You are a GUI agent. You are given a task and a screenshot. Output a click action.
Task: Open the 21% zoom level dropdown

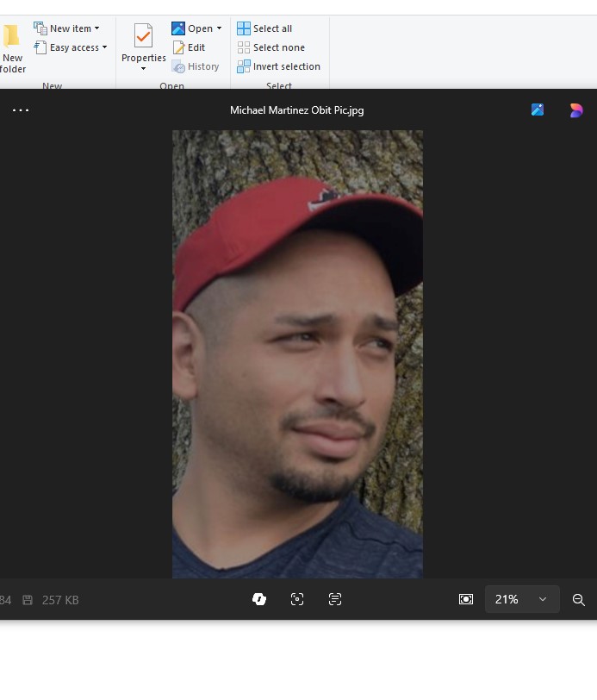(522, 599)
